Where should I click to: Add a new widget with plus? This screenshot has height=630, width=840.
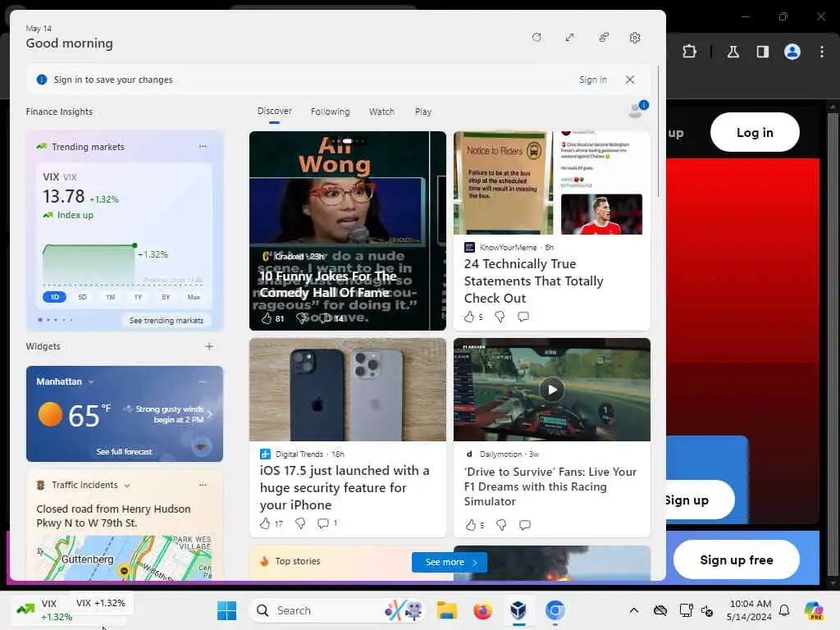tap(209, 346)
